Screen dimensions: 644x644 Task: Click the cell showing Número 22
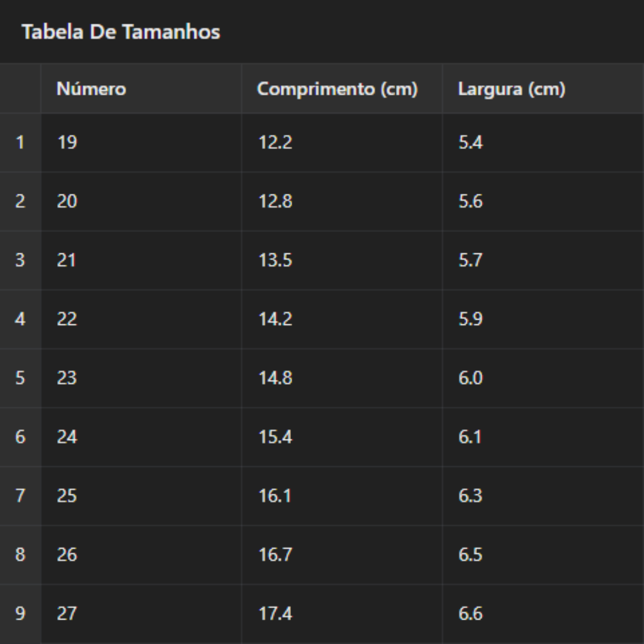67,319
